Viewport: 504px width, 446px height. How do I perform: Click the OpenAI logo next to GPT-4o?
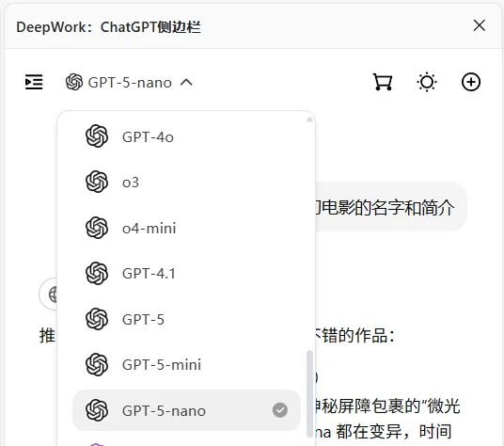pyautogui.click(x=97, y=136)
